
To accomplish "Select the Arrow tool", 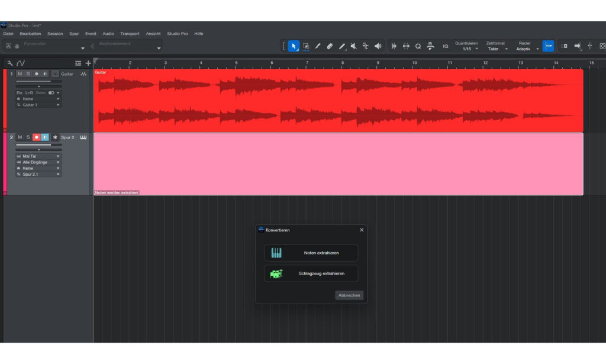I will click(294, 46).
